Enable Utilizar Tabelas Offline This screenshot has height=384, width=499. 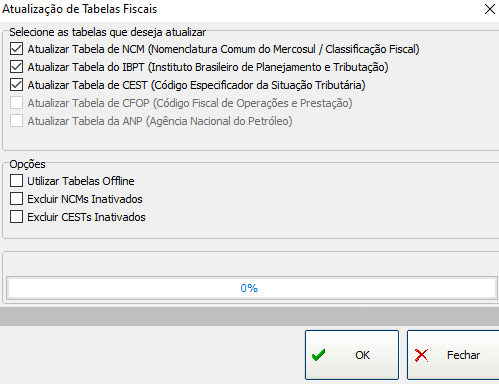16,181
